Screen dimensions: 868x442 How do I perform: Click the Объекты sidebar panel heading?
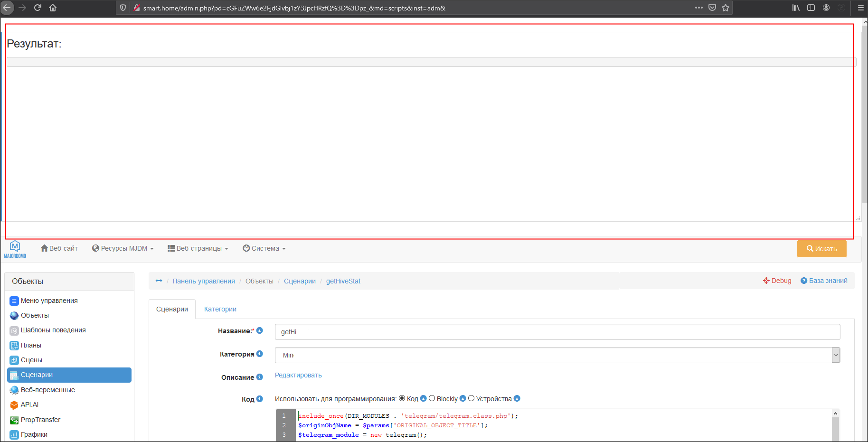[69, 282]
